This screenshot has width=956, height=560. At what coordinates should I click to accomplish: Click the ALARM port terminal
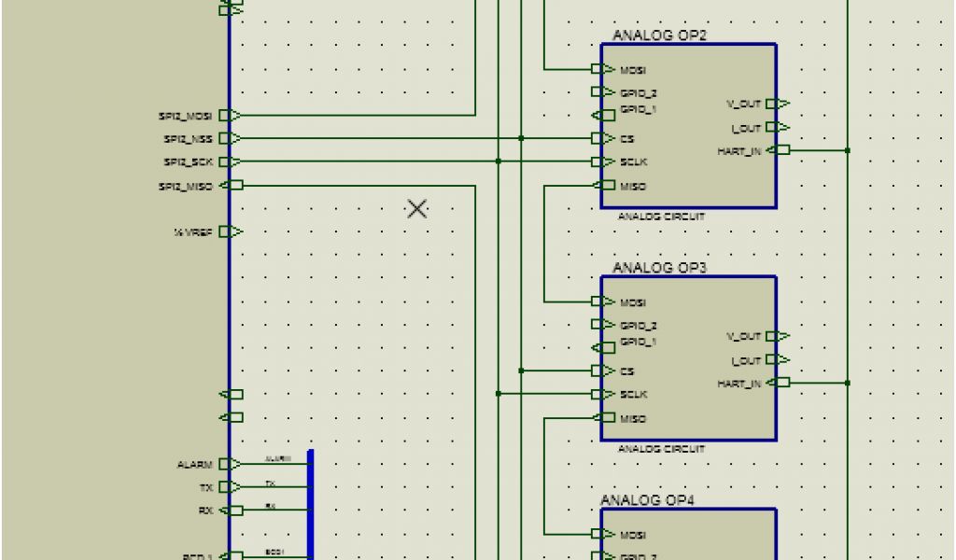[x=230, y=464]
